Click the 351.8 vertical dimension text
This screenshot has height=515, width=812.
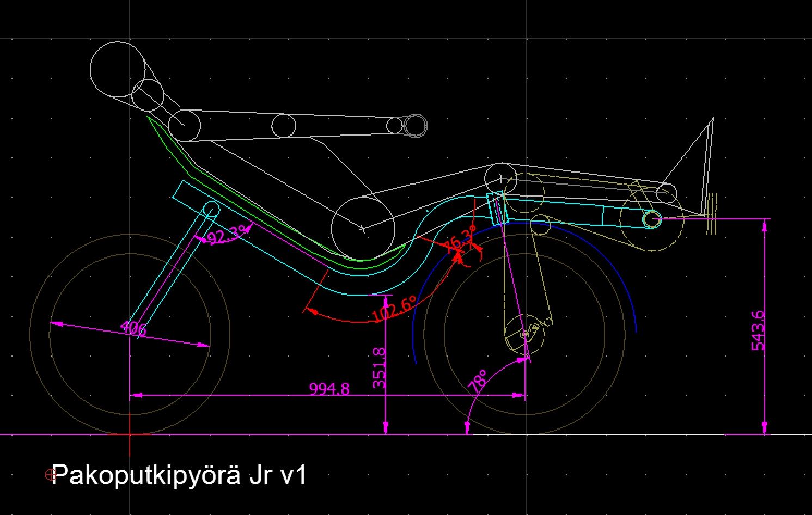[x=380, y=368]
